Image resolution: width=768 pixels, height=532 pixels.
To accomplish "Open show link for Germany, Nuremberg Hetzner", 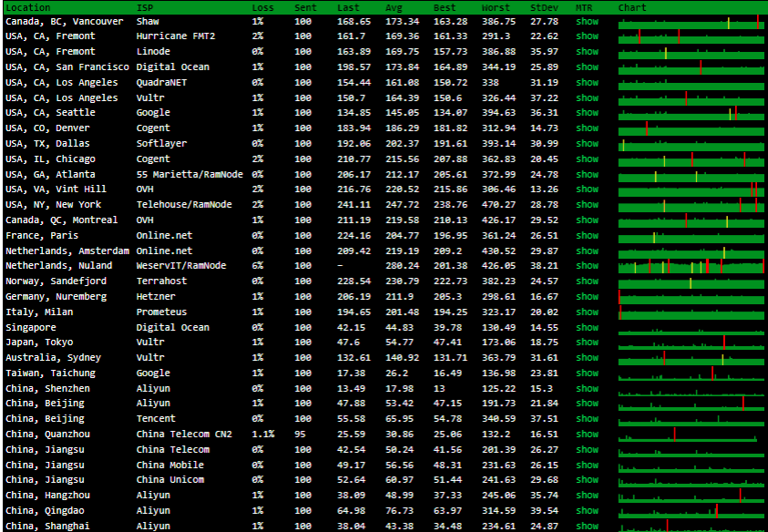I will pos(587,297).
